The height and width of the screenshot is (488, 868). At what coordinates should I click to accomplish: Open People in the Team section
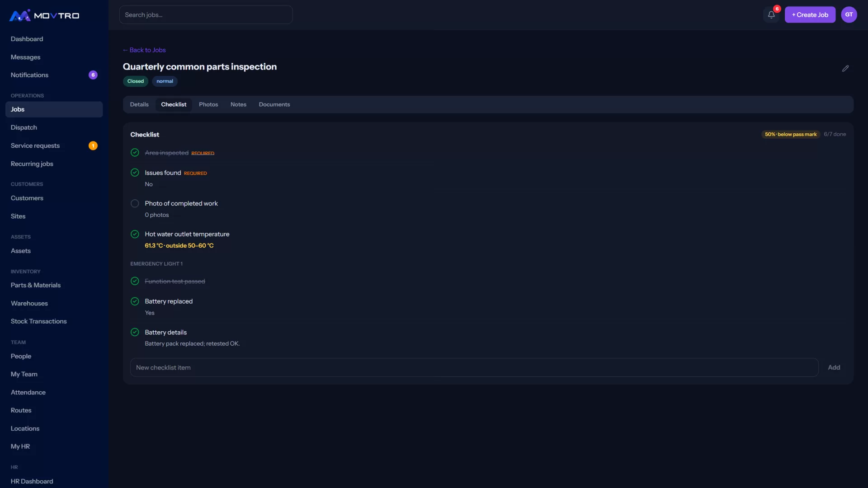pyautogui.click(x=54, y=356)
